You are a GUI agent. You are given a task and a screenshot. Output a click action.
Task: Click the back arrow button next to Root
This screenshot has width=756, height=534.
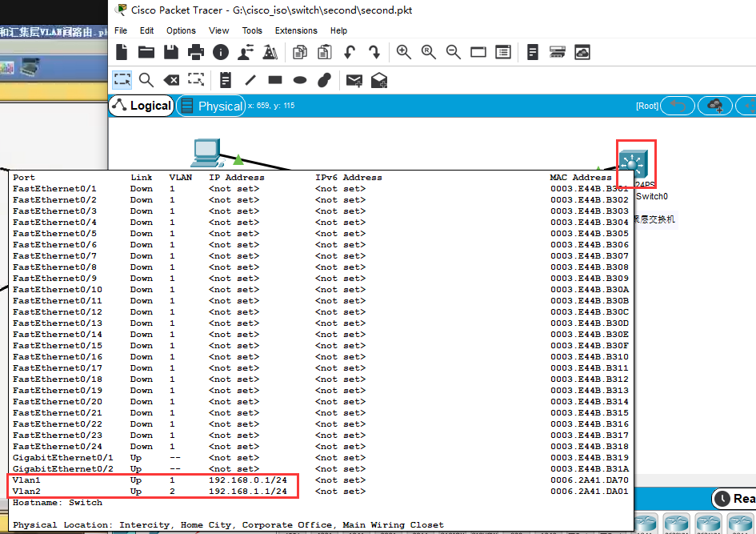coord(678,106)
